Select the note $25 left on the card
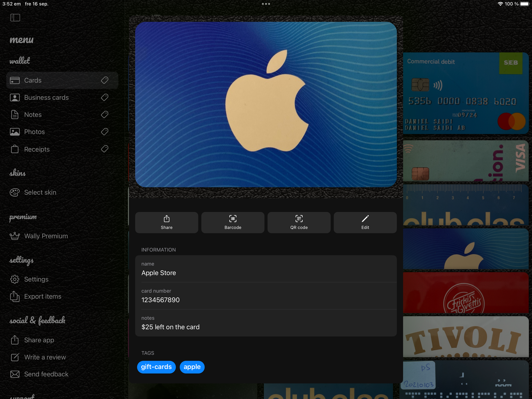This screenshot has width=532, height=399. [266, 323]
